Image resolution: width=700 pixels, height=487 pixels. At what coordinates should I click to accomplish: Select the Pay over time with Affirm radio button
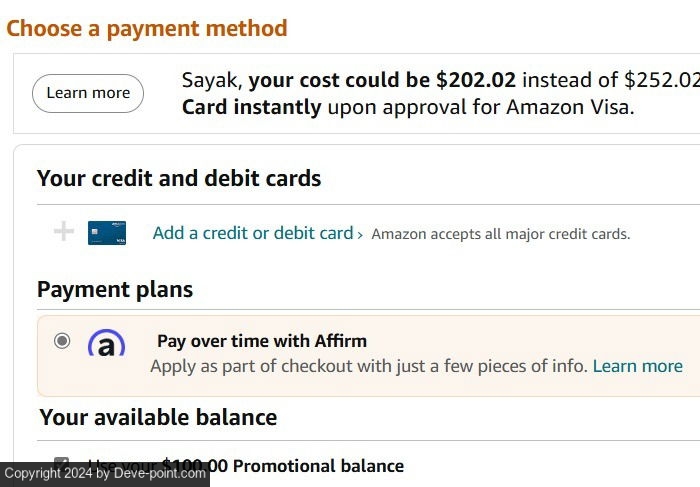click(62, 341)
